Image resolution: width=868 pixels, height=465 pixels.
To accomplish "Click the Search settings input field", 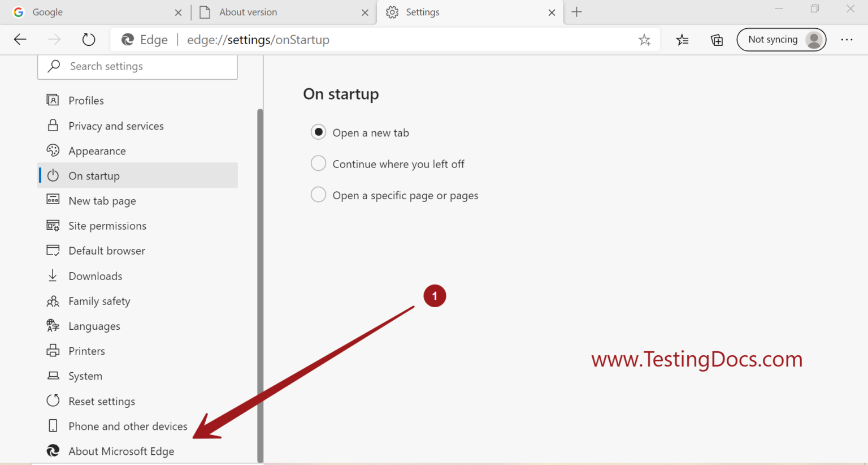I will coord(137,66).
